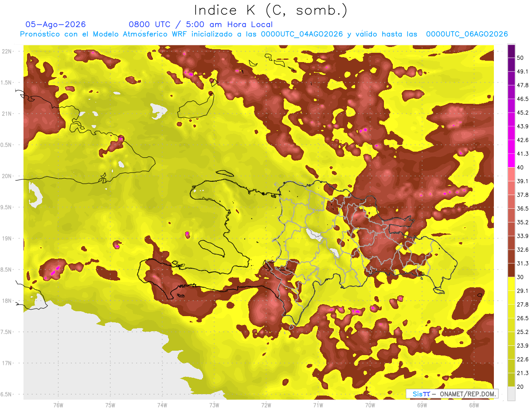Click the legend value 37.8

pyautogui.click(x=523, y=195)
